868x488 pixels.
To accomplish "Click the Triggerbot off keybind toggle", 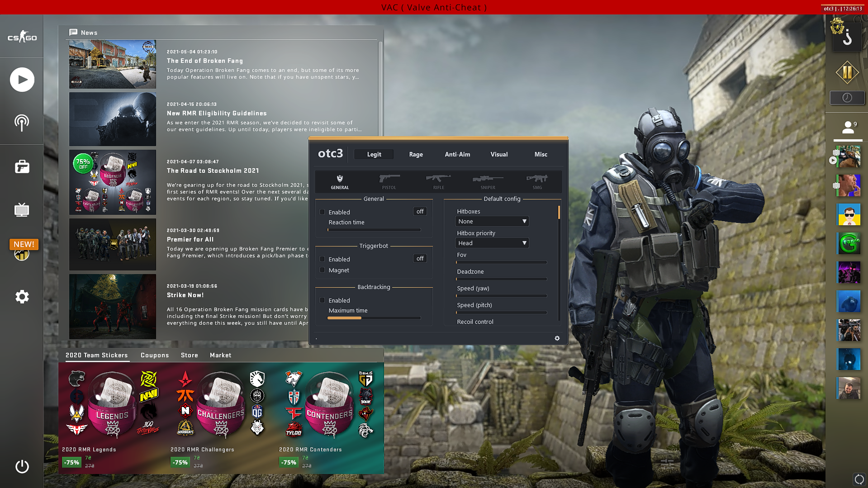I will point(420,258).
